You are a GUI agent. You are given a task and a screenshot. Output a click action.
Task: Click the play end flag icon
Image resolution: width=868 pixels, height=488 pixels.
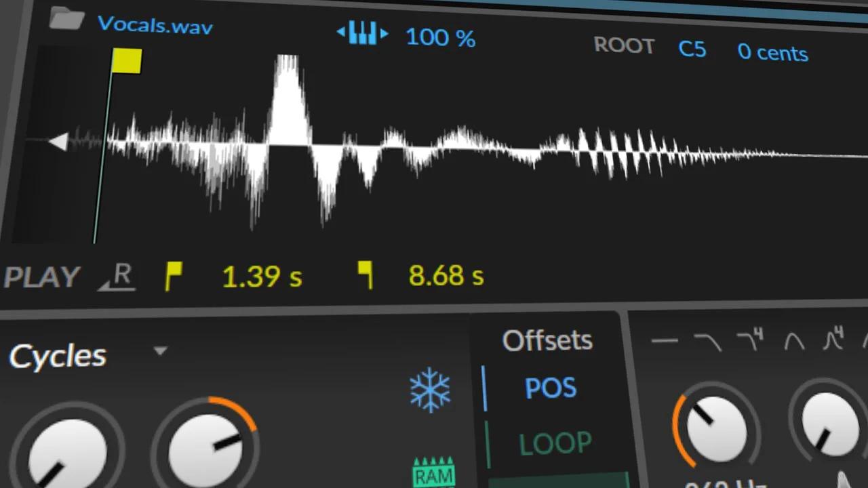tap(366, 276)
